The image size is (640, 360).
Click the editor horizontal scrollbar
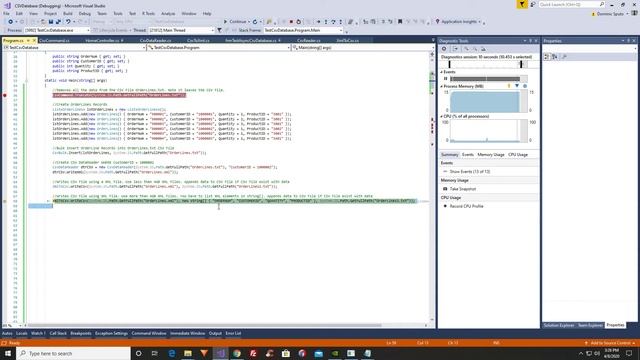click(204, 325)
